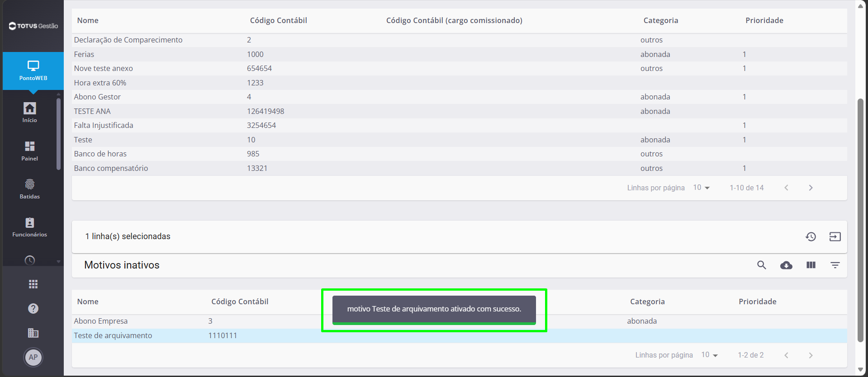The height and width of the screenshot is (377, 868).
Task: Go to next page of top table
Action: pos(811,188)
